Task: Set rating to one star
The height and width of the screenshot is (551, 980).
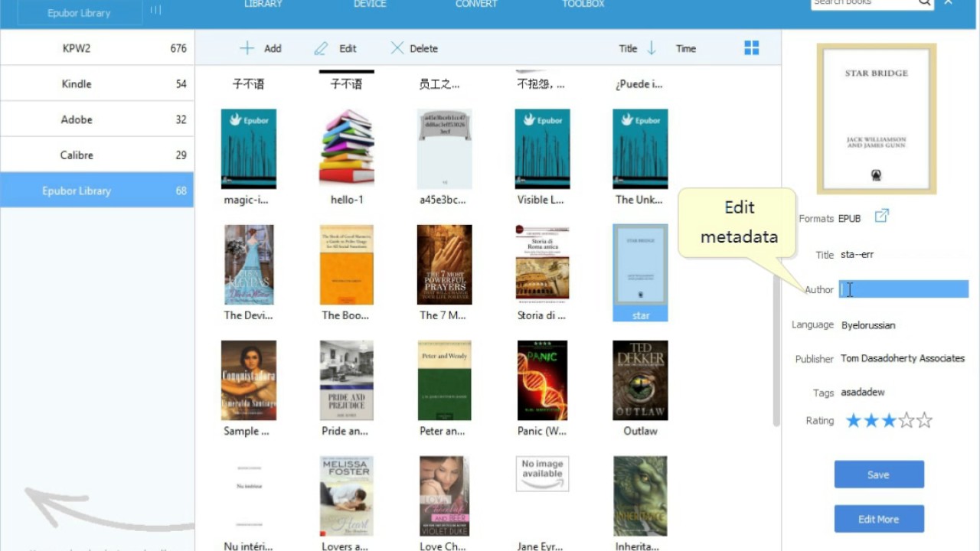Action: [x=853, y=420]
